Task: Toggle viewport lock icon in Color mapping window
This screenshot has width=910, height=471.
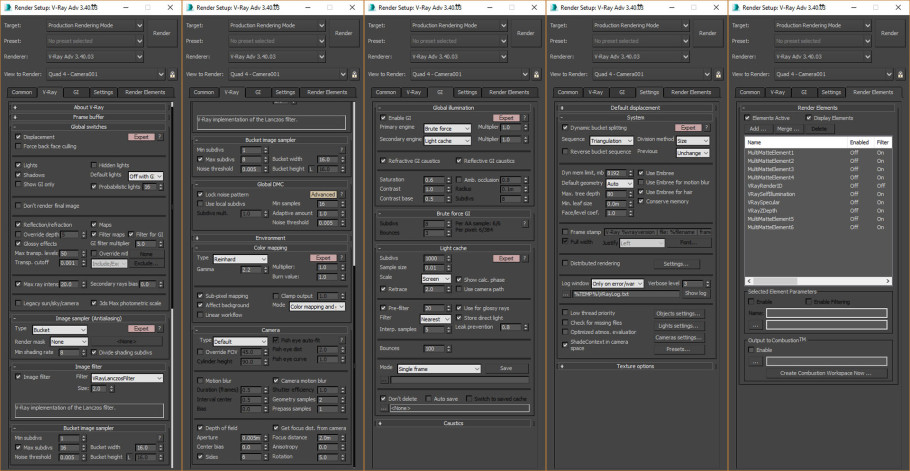Action: (x=355, y=74)
